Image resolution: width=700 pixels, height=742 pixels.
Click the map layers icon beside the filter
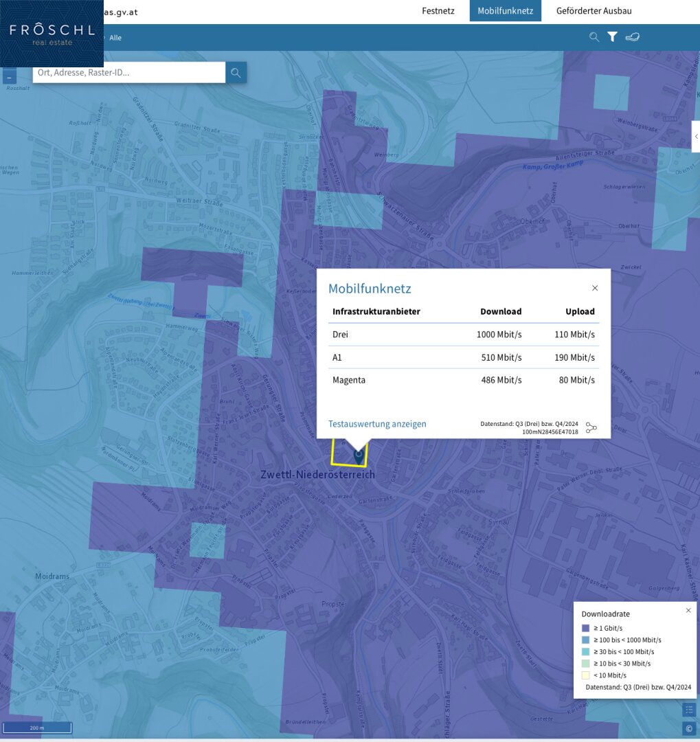(x=632, y=37)
